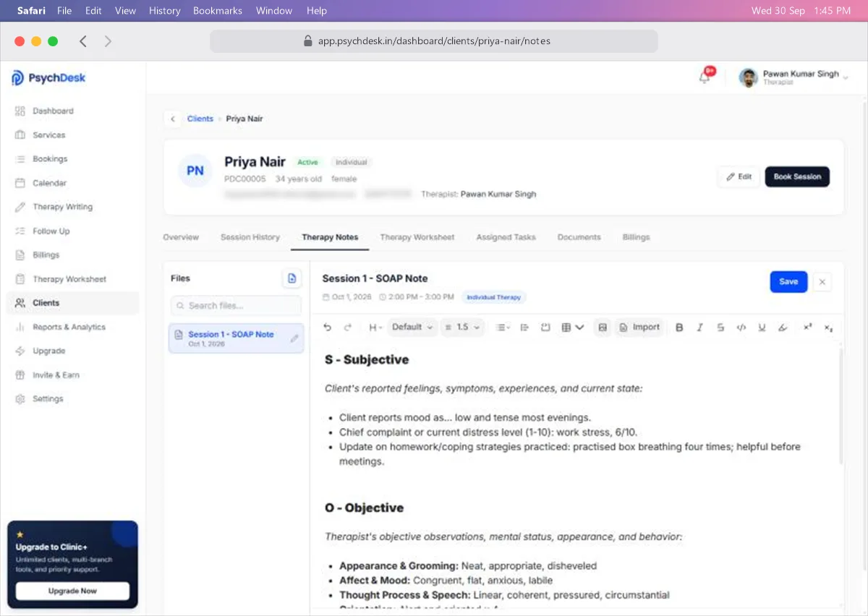
Task: Toggle underline formatting
Action: [762, 328]
